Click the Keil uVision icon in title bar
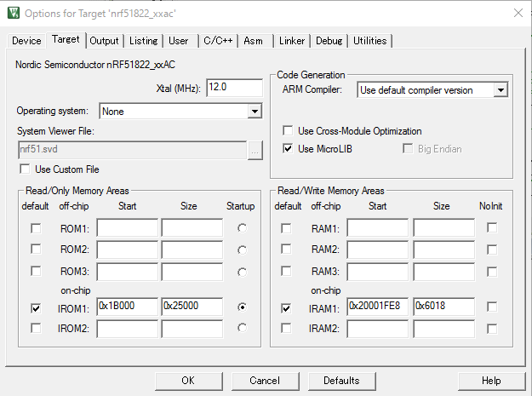The height and width of the screenshot is (396, 532). (x=14, y=13)
